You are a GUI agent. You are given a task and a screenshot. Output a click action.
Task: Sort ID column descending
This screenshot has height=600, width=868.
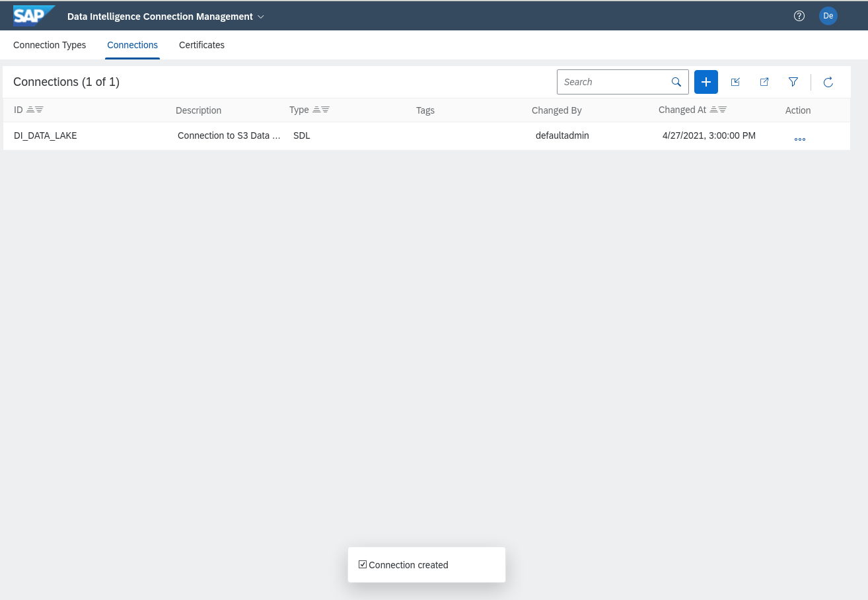click(39, 110)
